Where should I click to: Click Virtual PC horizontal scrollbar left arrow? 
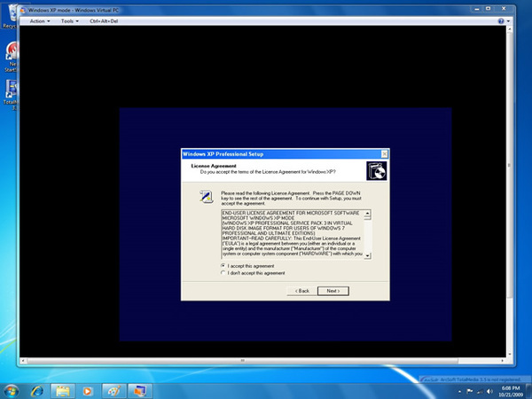tap(23, 360)
